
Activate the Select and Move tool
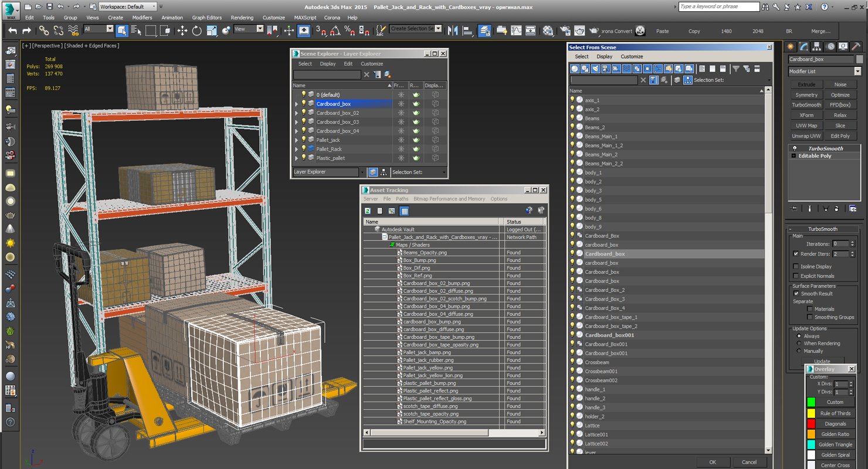[182, 30]
